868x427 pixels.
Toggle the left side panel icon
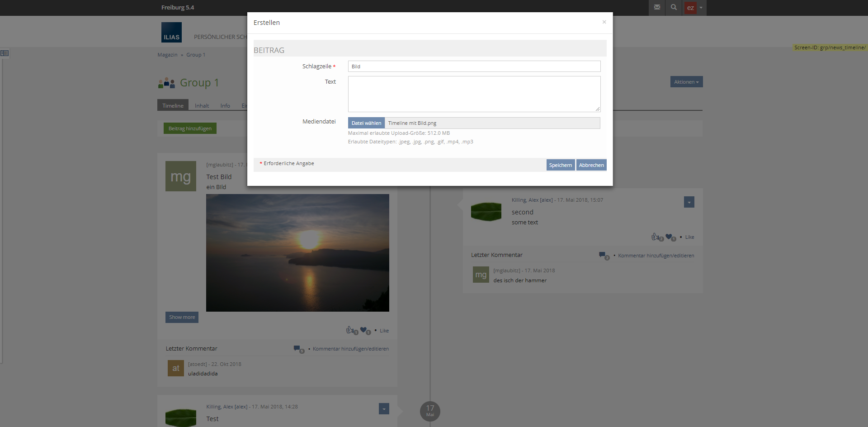click(x=5, y=53)
